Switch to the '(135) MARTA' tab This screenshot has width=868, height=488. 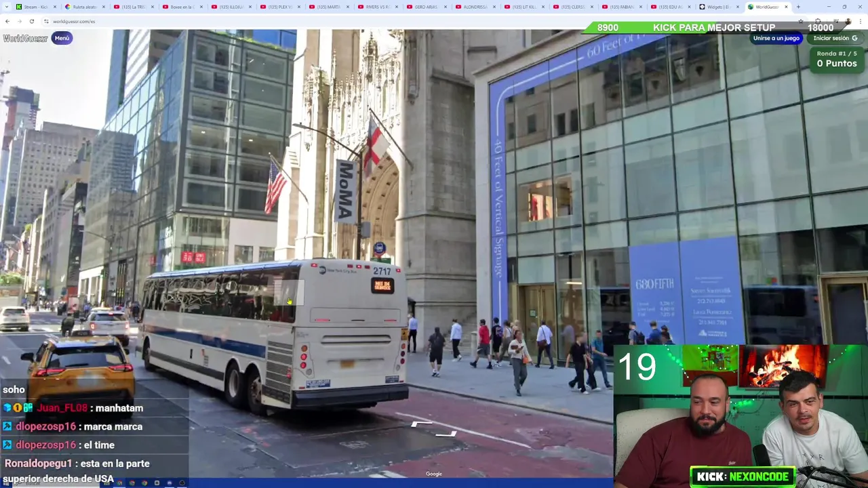pyautogui.click(x=328, y=7)
